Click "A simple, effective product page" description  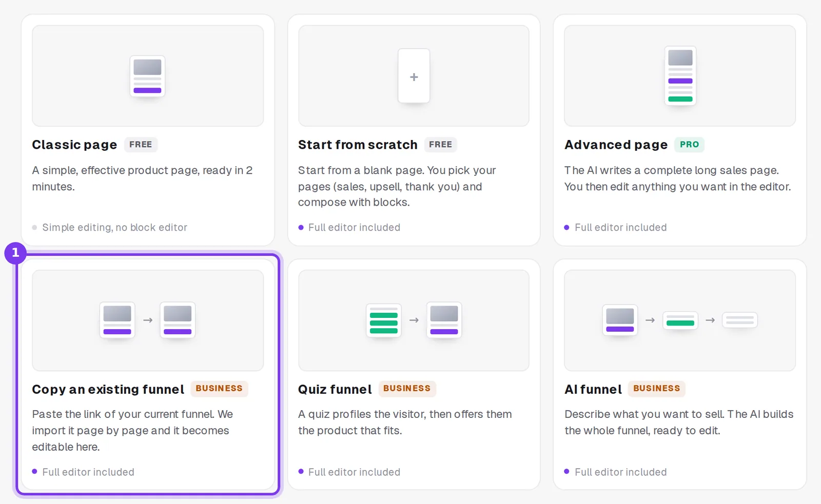[142, 178]
